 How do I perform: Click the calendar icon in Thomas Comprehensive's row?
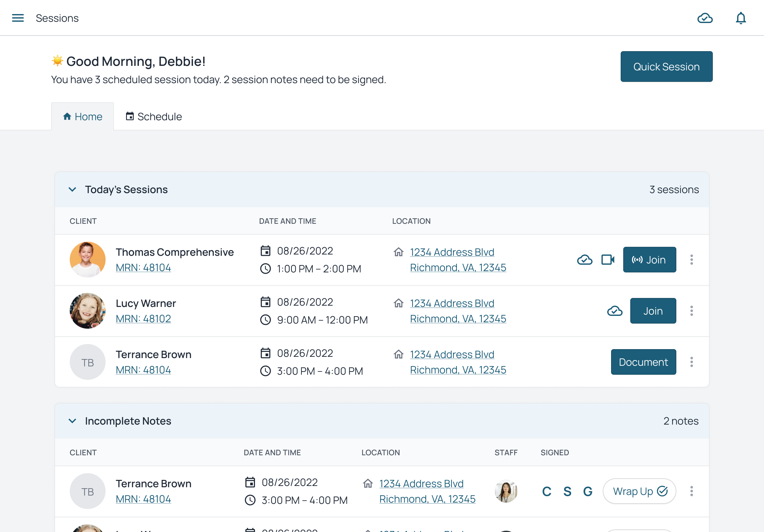[265, 251]
